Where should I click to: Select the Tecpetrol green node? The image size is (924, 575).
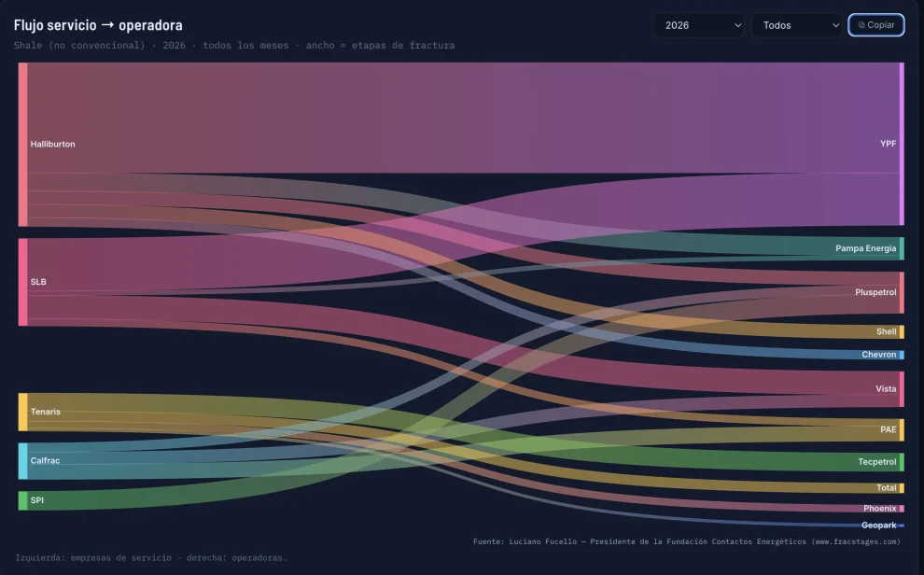pos(902,462)
